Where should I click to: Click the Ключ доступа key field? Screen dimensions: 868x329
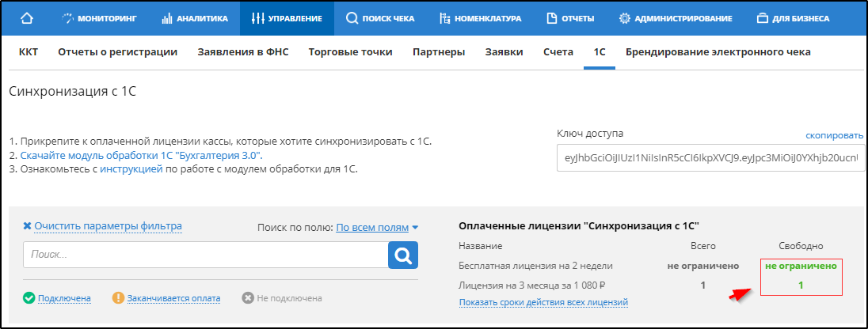(710, 158)
